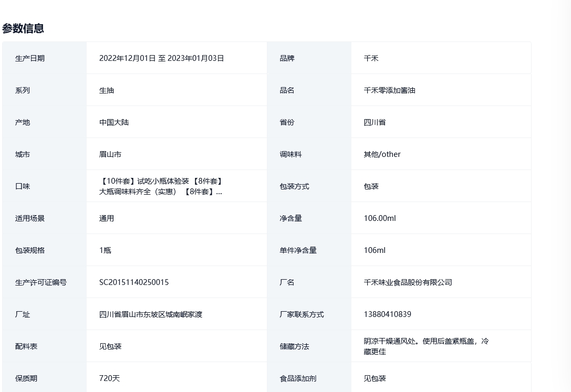
Task: Click the 配料表 label
Action: click(x=26, y=346)
